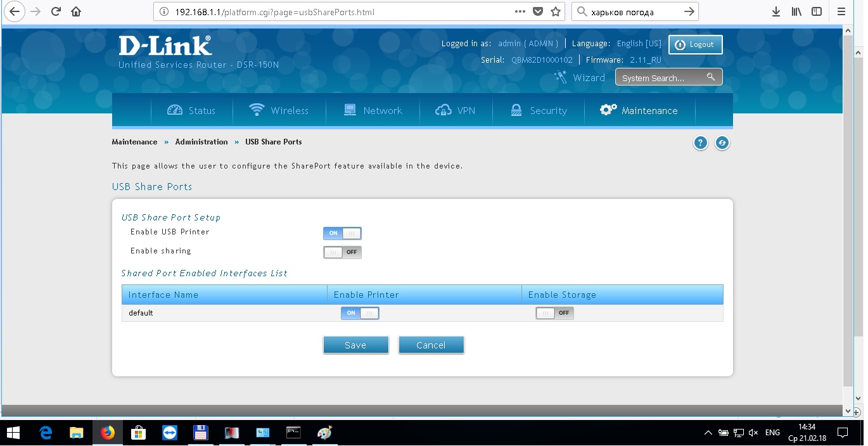Image resolution: width=868 pixels, height=446 pixels.
Task: Open Command Prompt from the taskbar
Action: click(x=293, y=433)
